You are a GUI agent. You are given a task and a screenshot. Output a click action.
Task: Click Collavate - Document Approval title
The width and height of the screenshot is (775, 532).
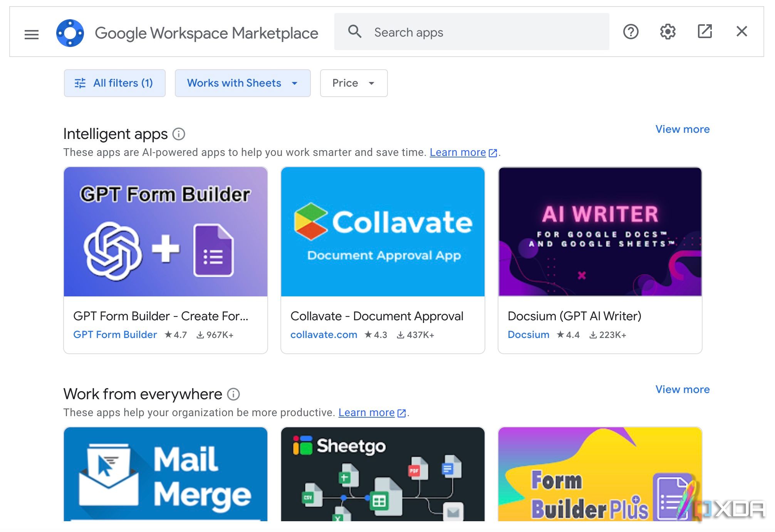[377, 316]
